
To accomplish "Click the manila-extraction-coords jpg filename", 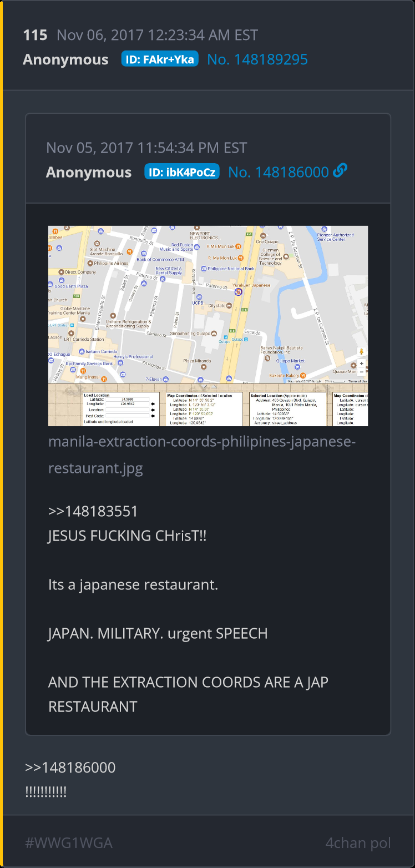I will click(201, 455).
